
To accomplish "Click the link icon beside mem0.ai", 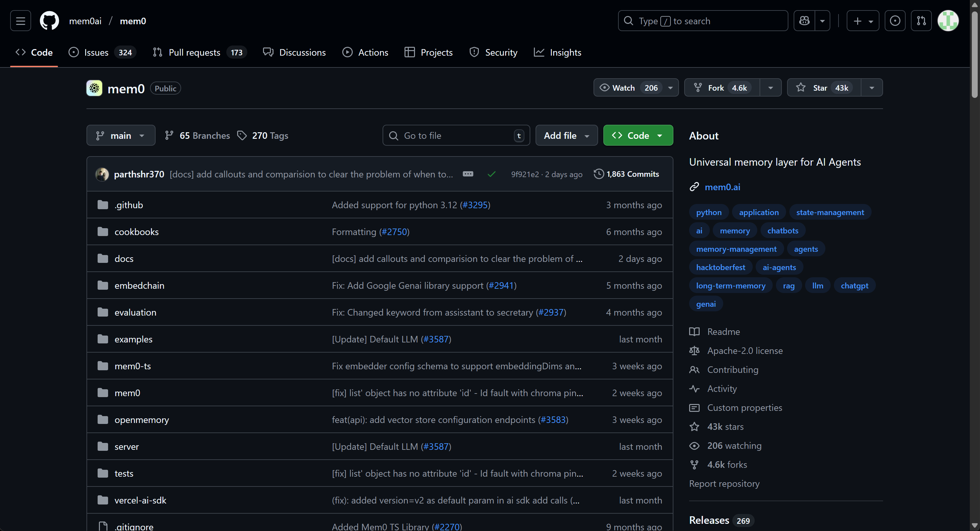I will click(x=694, y=187).
